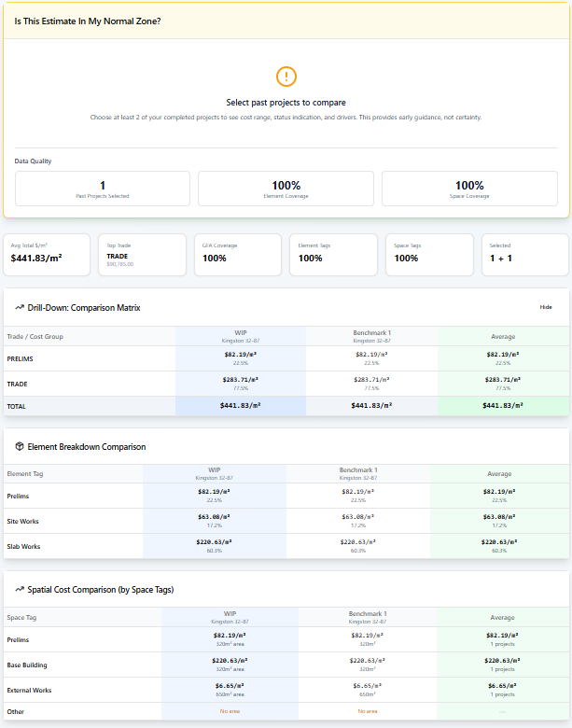
Task: Select the Base Building row label
Action: [27, 665]
